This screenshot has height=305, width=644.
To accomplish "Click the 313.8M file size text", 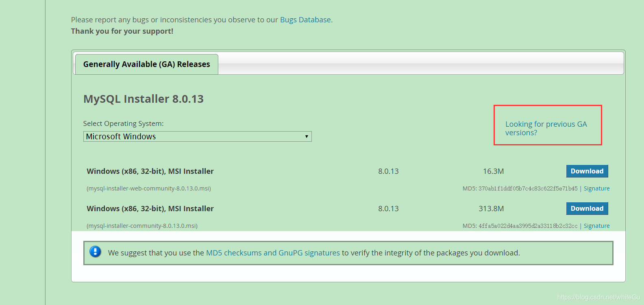I will (491, 209).
